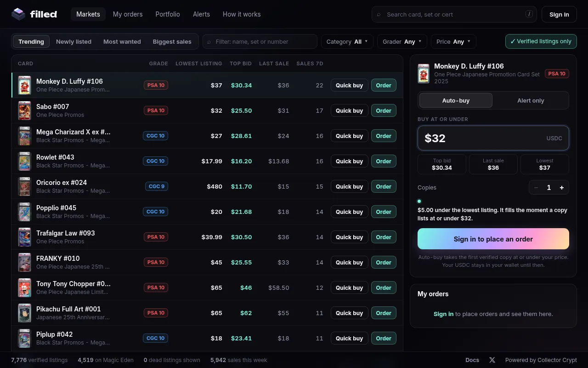Image resolution: width=588 pixels, height=368 pixels.
Task: Toggle Verified listings only filter
Action: coord(541,41)
